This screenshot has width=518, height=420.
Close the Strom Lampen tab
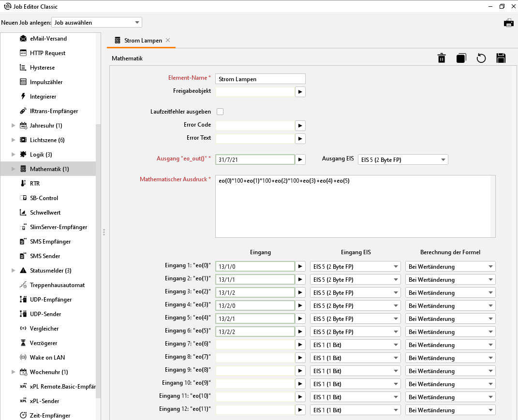168,40
